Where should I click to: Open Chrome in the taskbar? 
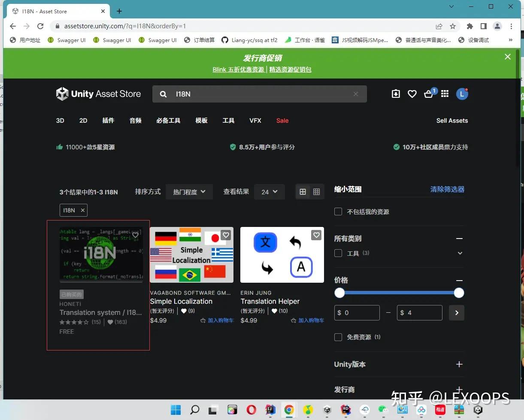click(289, 410)
